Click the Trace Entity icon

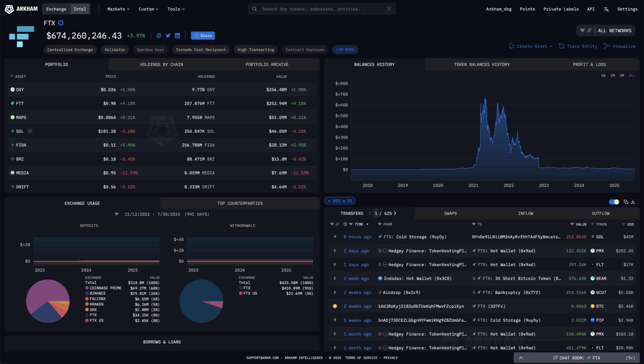tap(561, 46)
